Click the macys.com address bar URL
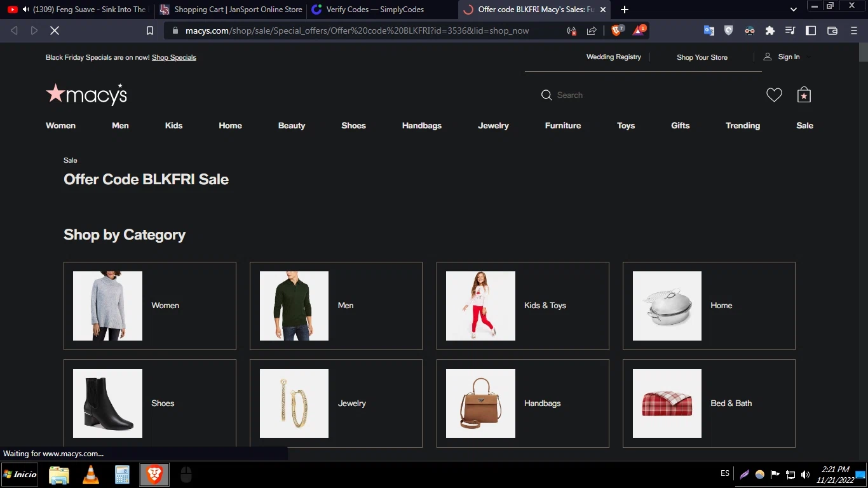The image size is (868, 488). click(357, 30)
